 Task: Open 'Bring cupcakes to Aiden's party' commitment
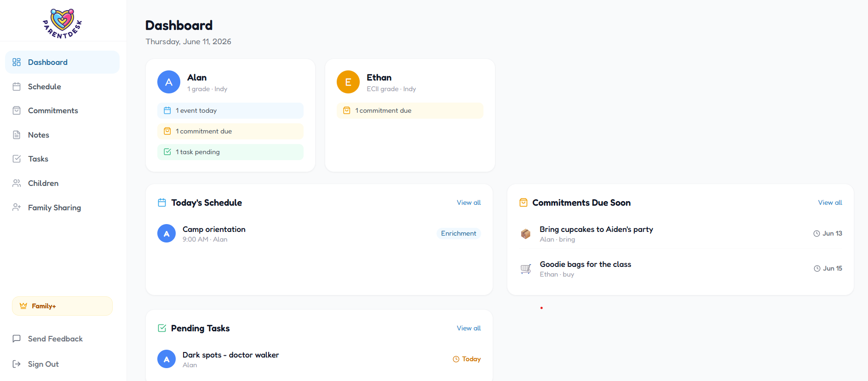(x=596, y=229)
